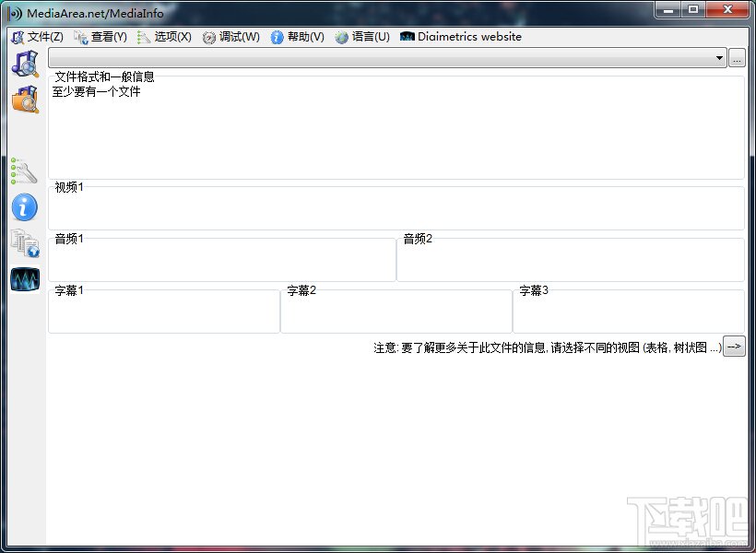756x553 pixels.
Task: Open preferences wrench icon in sidebar
Action: point(24,171)
